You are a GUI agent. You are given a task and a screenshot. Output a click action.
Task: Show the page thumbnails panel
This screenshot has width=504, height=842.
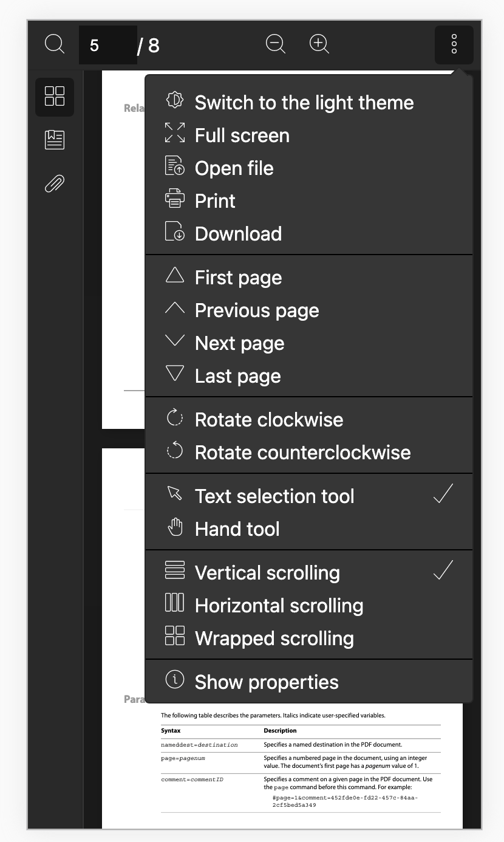click(54, 97)
